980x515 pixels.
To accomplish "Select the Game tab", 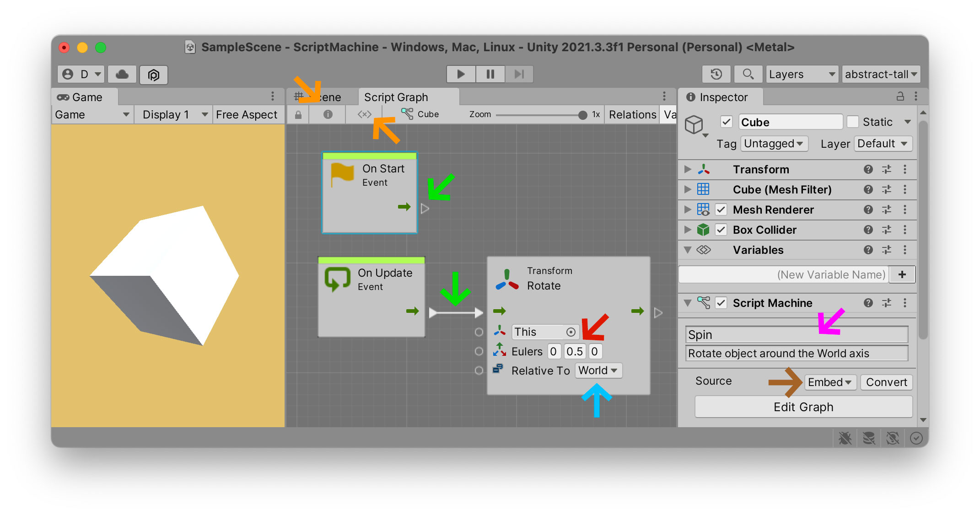I will (x=86, y=97).
